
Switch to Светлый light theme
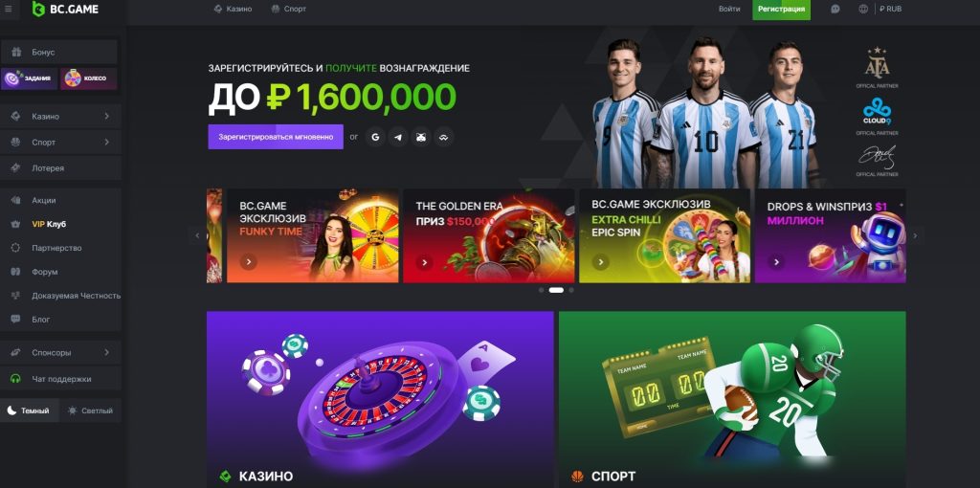point(91,410)
